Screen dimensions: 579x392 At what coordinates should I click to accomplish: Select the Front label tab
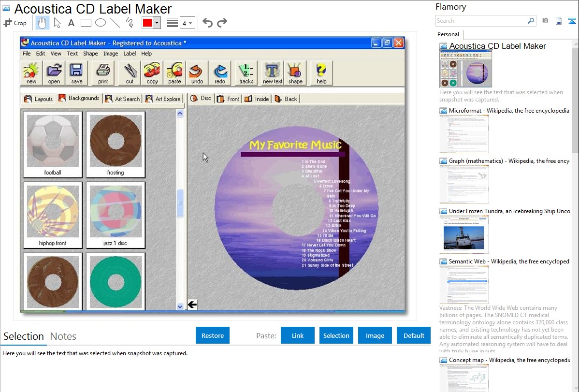pyautogui.click(x=228, y=99)
